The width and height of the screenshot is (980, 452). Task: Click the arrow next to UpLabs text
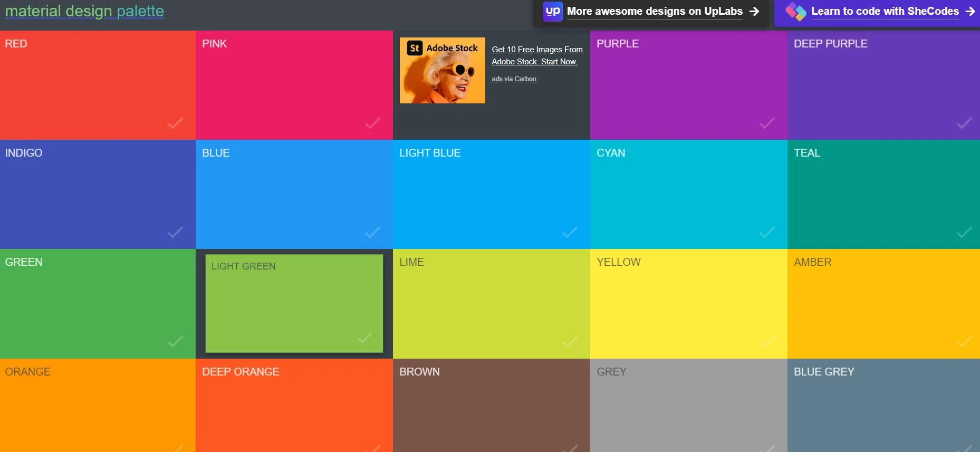[755, 11]
